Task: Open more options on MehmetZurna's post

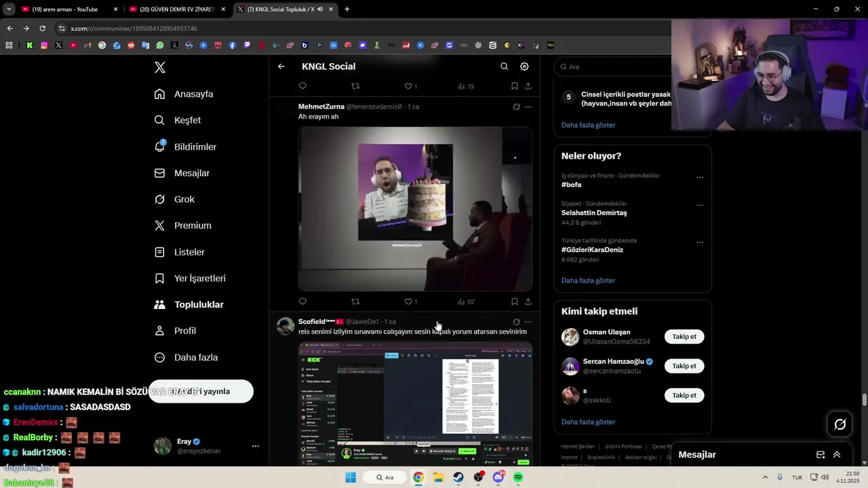Action: 528,106
